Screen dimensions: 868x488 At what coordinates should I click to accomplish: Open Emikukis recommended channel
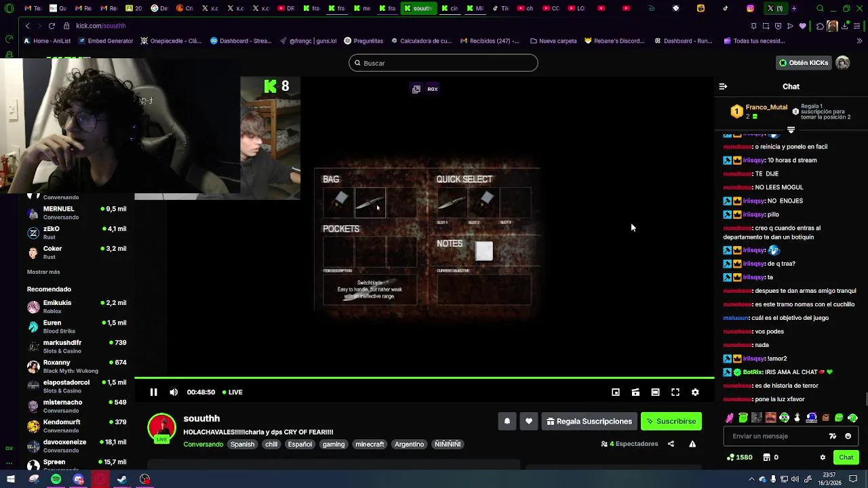77,306
